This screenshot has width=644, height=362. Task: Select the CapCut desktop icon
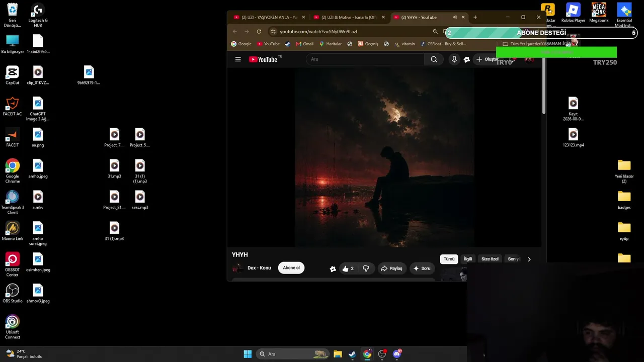coord(13,75)
